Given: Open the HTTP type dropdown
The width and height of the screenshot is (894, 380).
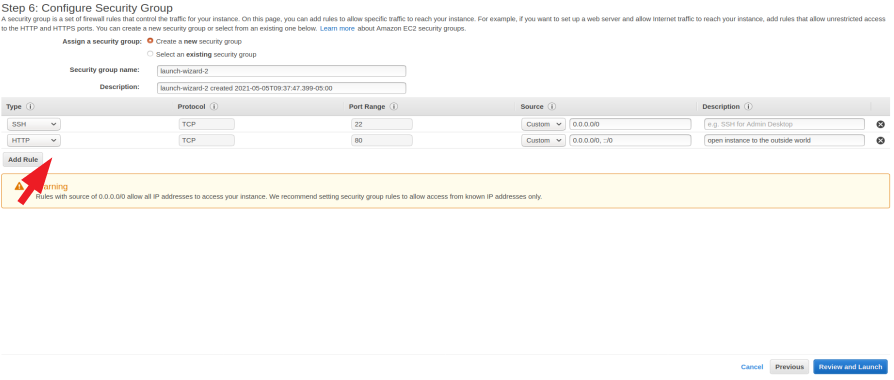Looking at the screenshot, I should [34, 140].
